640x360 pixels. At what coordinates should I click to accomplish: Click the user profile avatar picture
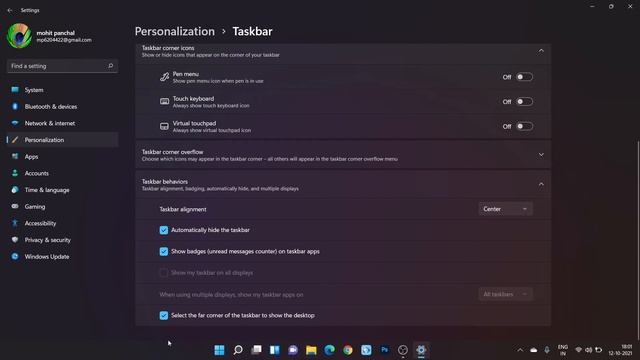coord(19,36)
